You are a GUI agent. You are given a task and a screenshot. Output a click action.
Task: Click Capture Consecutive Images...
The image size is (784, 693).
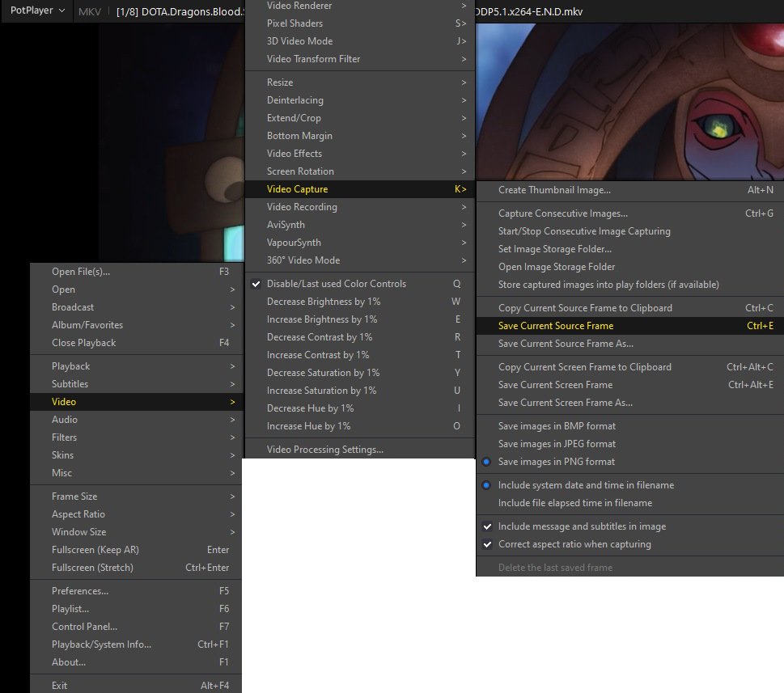(x=630, y=213)
